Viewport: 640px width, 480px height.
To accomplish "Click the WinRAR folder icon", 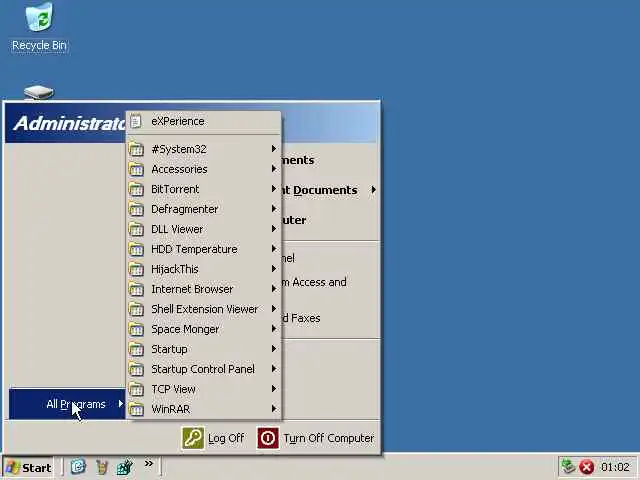I will pyautogui.click(x=136, y=409).
